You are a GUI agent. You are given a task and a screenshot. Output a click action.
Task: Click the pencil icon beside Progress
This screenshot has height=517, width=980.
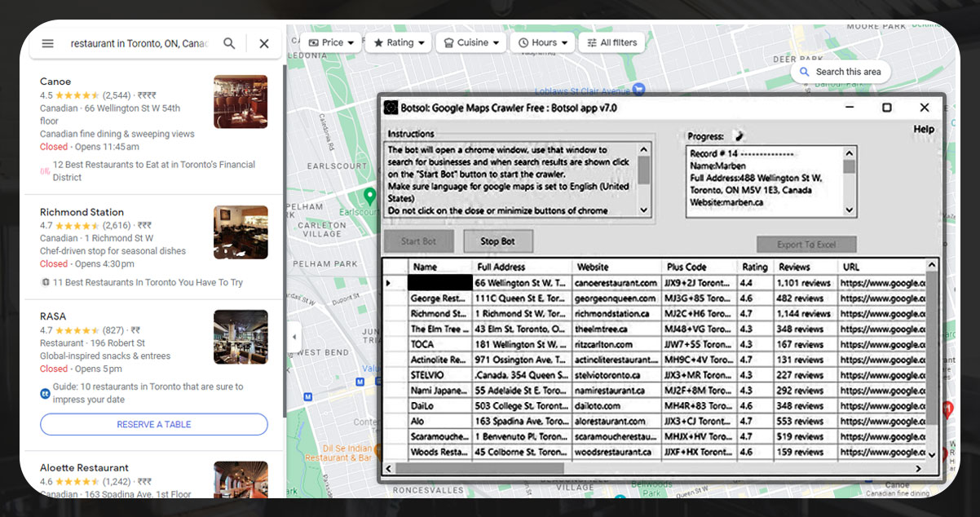tap(739, 136)
